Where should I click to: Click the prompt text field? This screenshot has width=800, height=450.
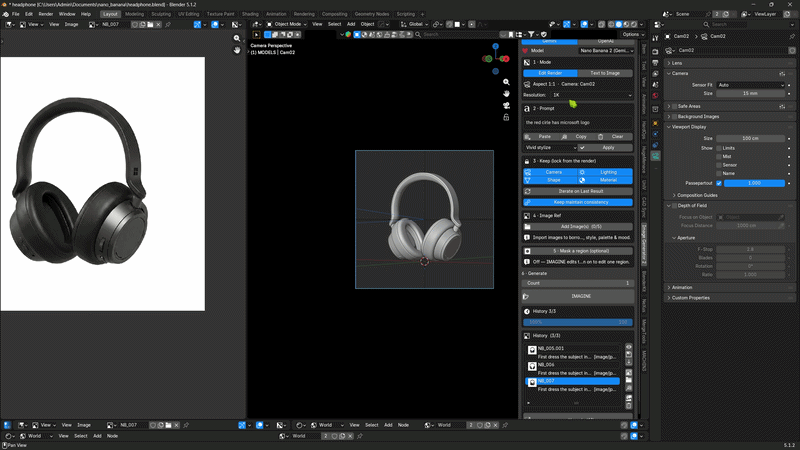[578, 122]
